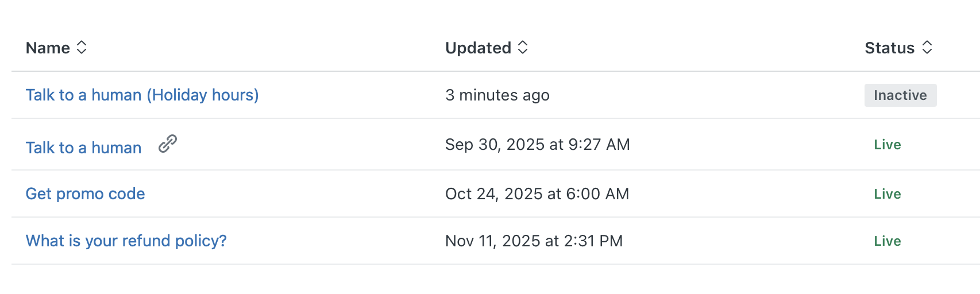This screenshot has width=980, height=294.
Task: Click the Inactive status badge
Action: 900,95
